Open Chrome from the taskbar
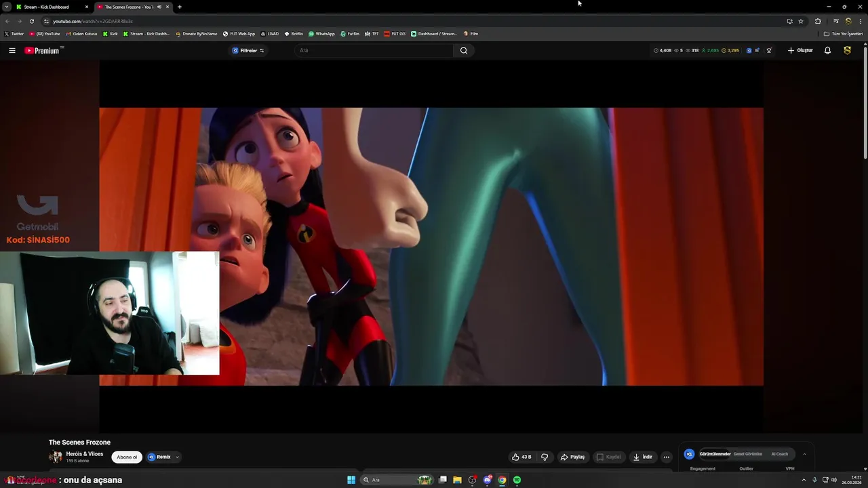Screen dimensions: 868x488 pyautogui.click(x=502, y=480)
